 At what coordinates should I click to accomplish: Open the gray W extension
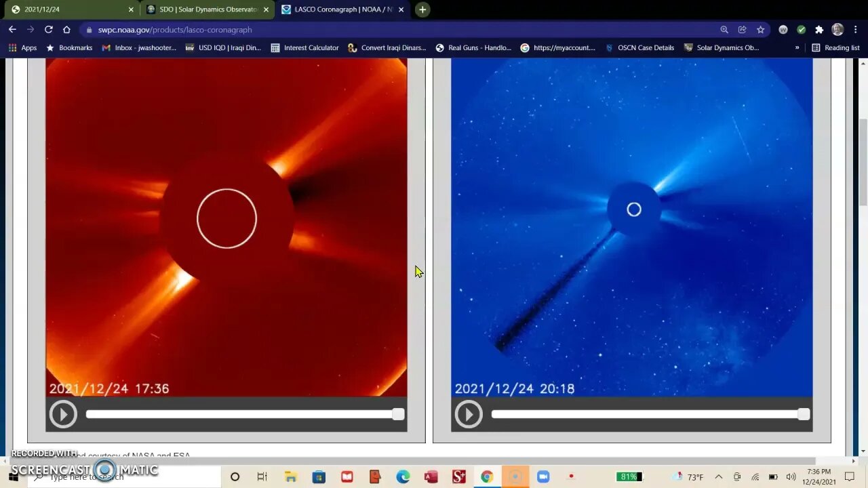[783, 30]
